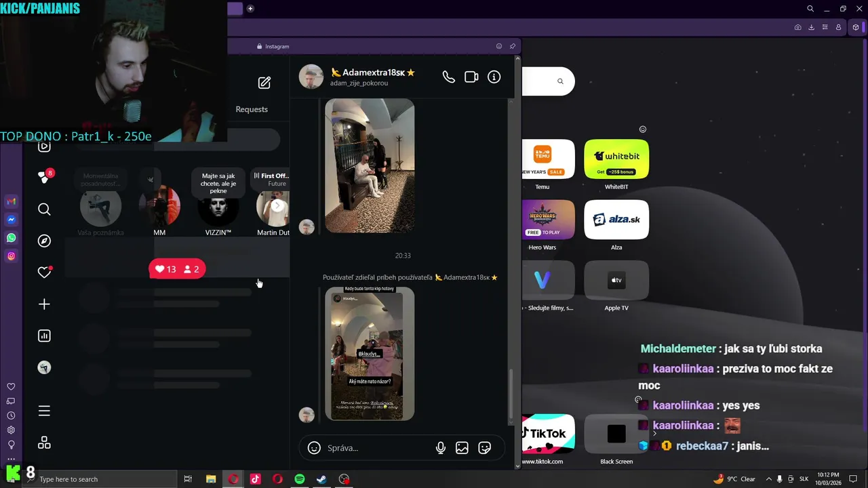Open Instagram messages with 8 badge

click(x=44, y=178)
